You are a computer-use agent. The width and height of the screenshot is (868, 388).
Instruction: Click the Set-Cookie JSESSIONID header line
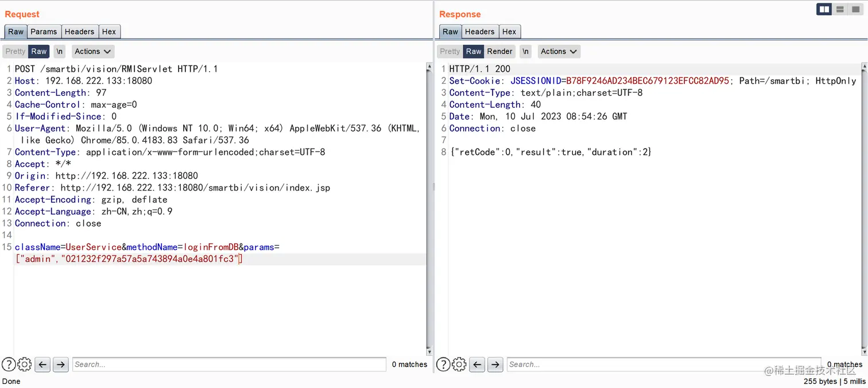click(653, 81)
